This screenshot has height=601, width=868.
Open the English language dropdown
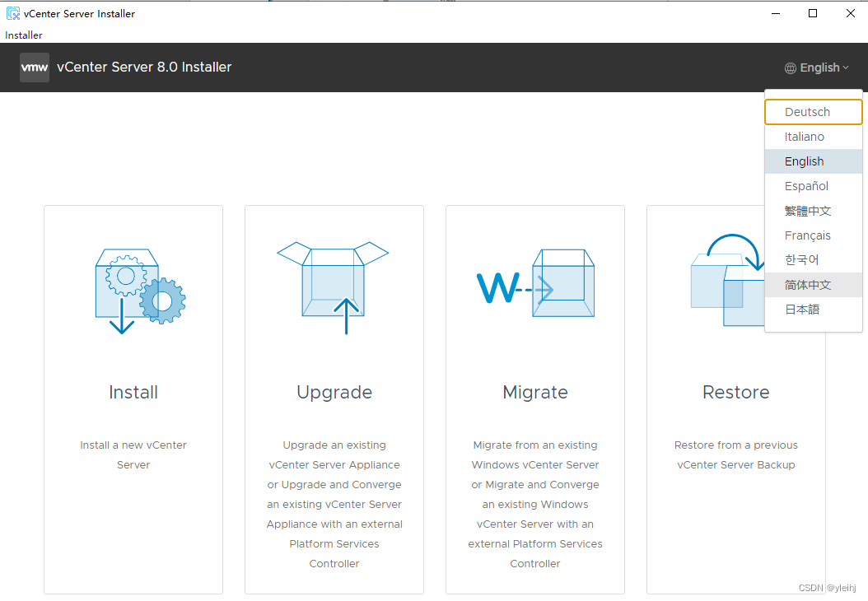[x=816, y=68]
